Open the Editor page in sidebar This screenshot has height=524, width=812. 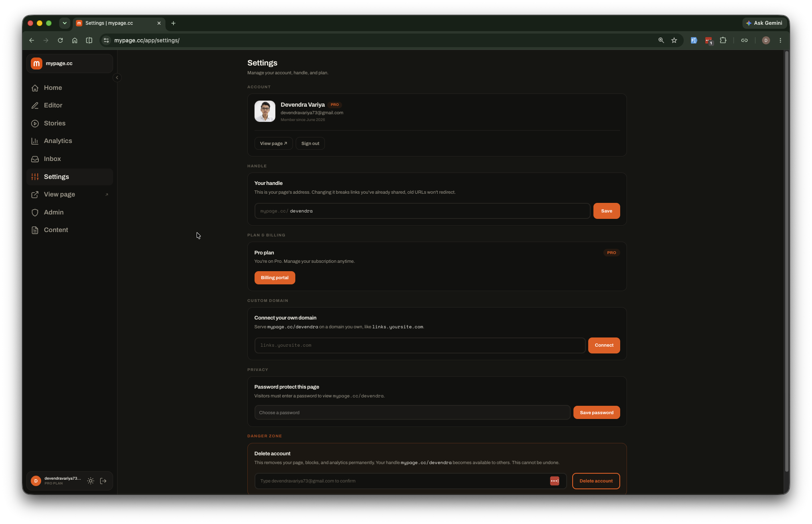[70, 105]
